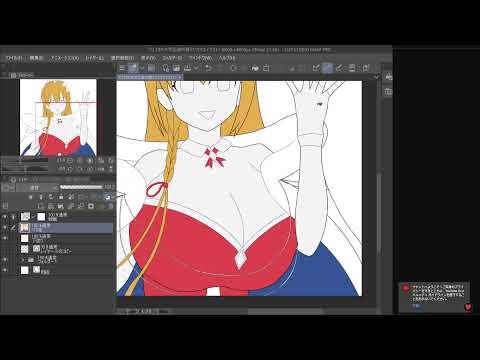This screenshot has height=360, width=480.
Task: Click the layer opacity slider
Action: coord(81,187)
